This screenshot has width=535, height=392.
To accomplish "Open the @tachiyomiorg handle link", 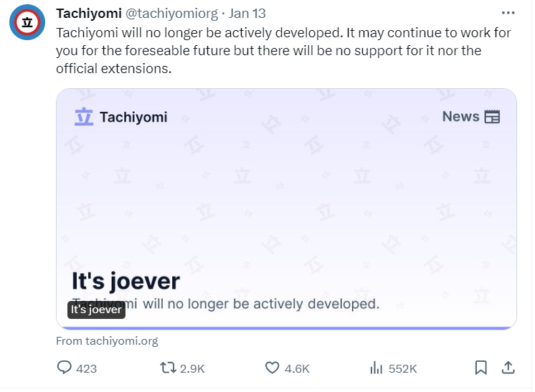I will [x=171, y=14].
